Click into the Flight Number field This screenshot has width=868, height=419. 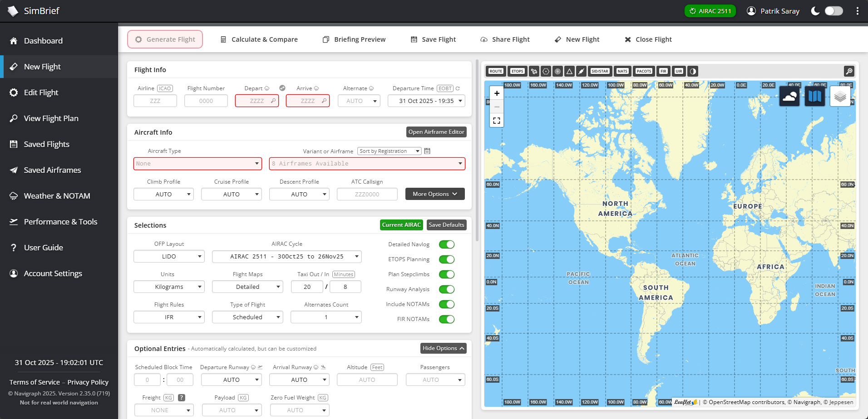coord(206,101)
